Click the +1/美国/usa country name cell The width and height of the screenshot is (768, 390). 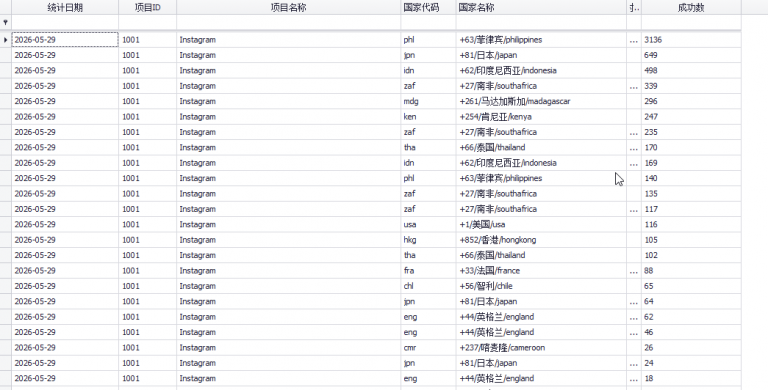click(541, 224)
